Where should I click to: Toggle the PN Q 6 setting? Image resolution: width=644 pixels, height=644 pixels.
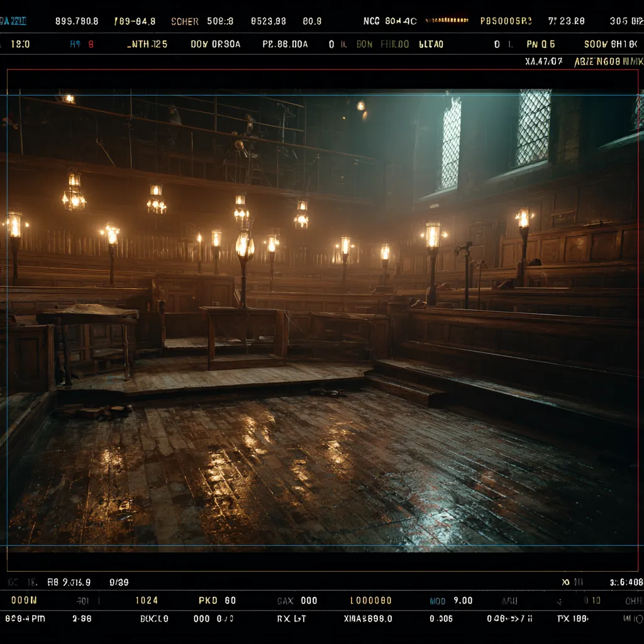click(540, 45)
